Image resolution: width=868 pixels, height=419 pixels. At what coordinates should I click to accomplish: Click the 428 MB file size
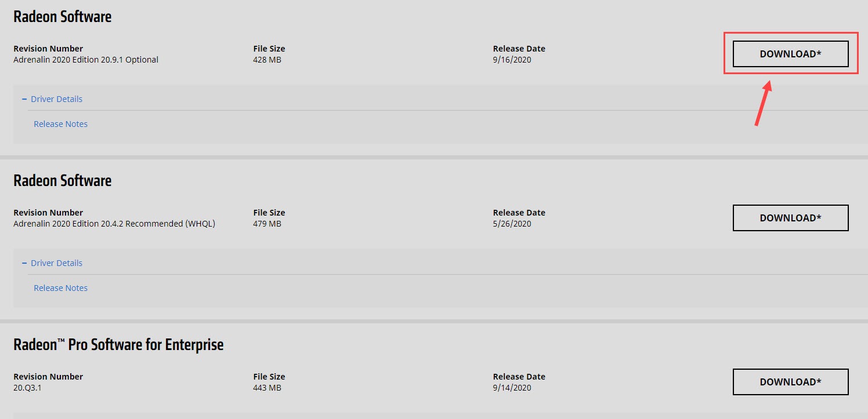267,60
